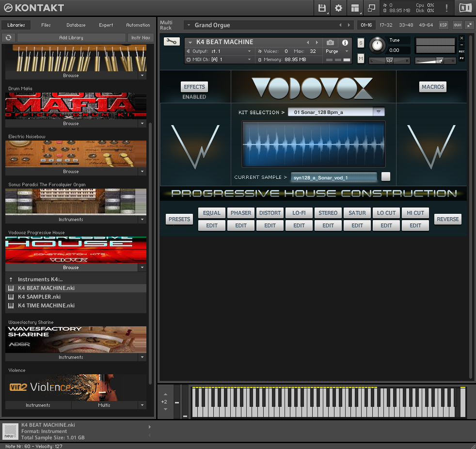Screen dimensions: 476x449
Task: Click the current sample square toggle
Action: pos(386,176)
